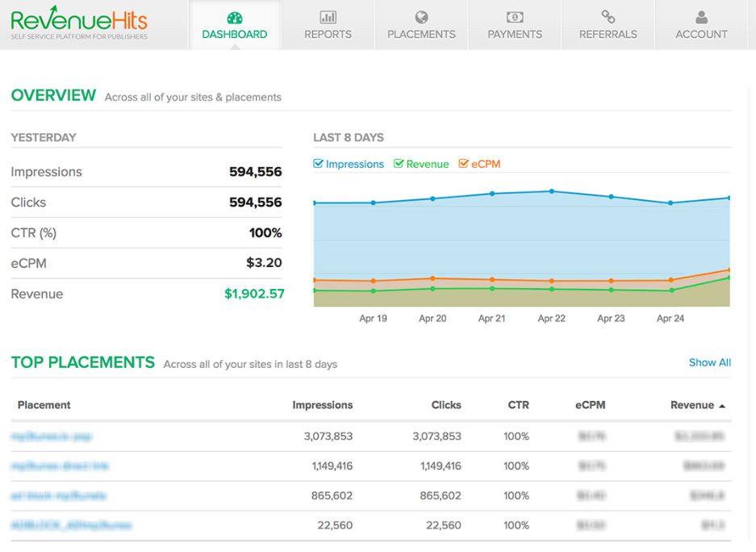The image size is (756, 552).
Task: Open the first placement link in the table
Action: click(x=52, y=437)
